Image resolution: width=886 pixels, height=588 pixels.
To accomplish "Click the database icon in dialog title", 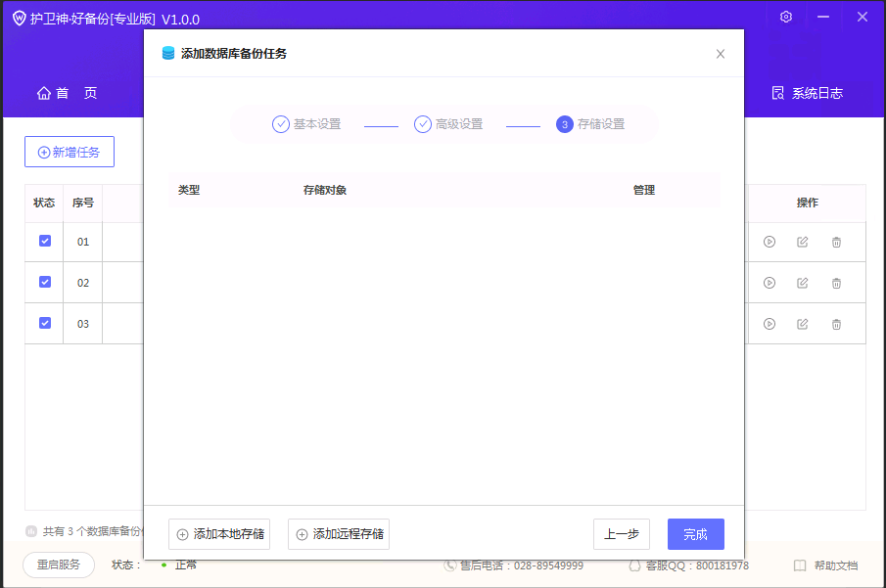I will [167, 53].
